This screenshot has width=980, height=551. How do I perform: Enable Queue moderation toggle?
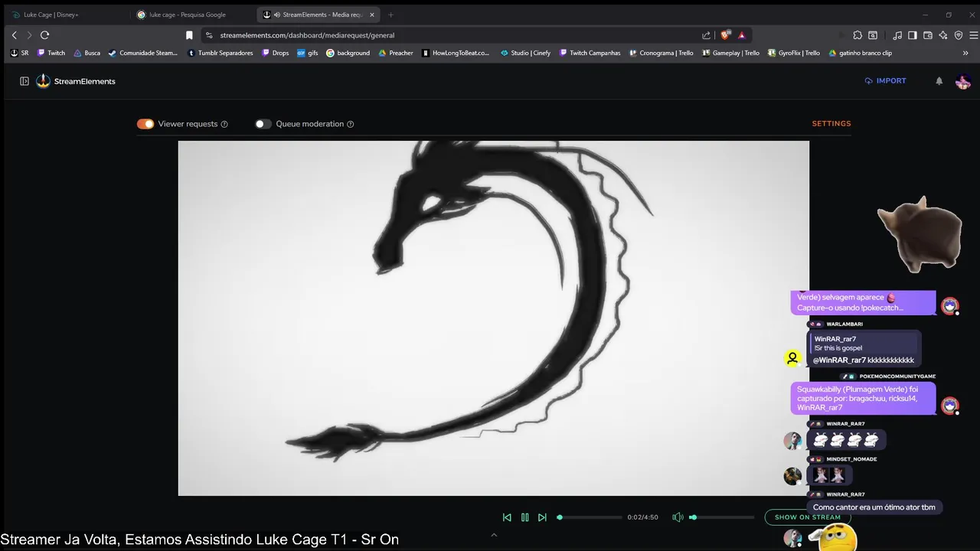click(x=263, y=124)
